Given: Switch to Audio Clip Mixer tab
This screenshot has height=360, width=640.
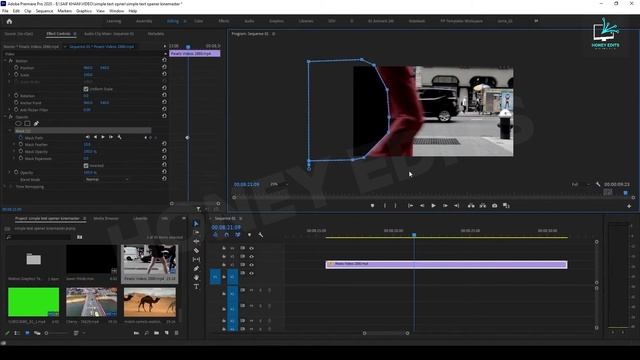Looking at the screenshot, I should tap(109, 33).
